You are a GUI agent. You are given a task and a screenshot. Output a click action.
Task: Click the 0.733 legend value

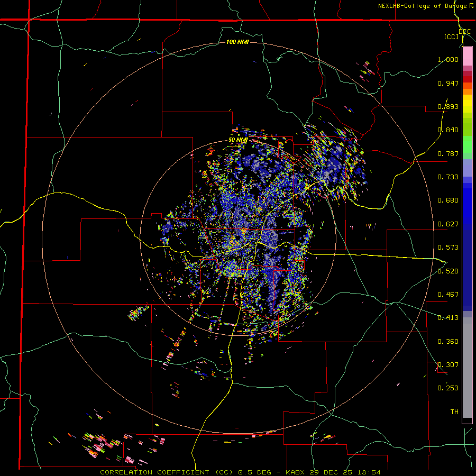(448, 177)
